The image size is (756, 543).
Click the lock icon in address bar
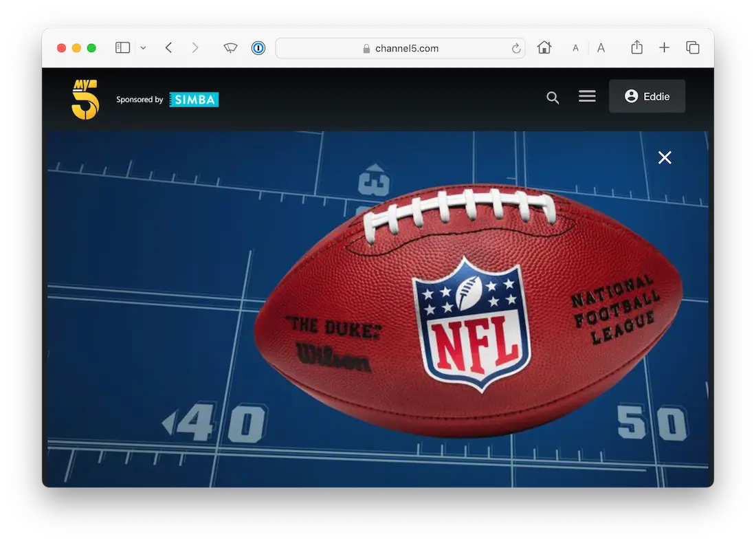(366, 49)
